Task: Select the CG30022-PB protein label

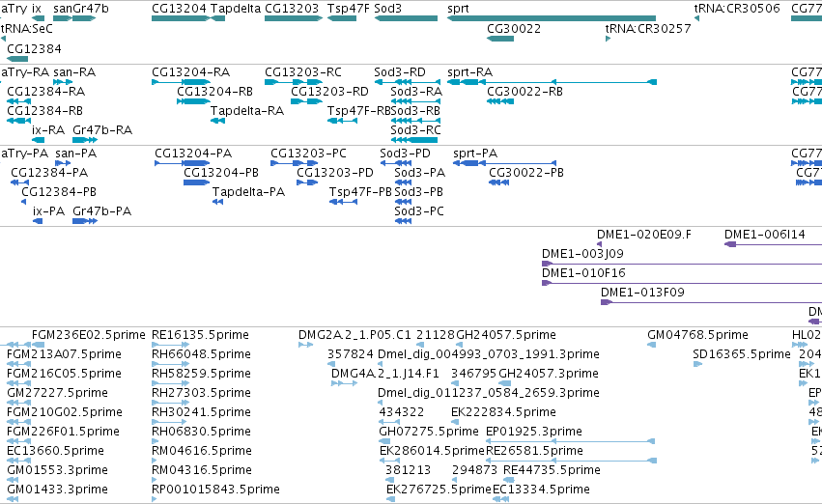Action: click(526, 173)
